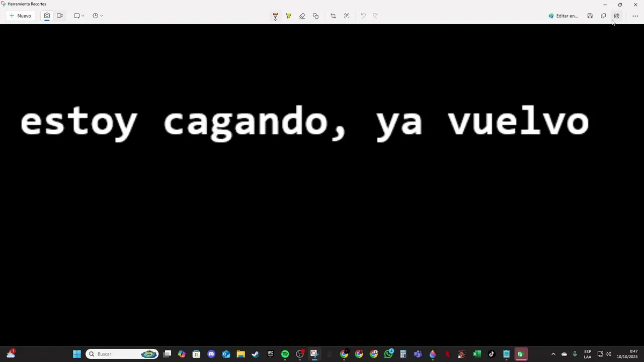Screen dimensions: 644x362
Task: Open the shapes tool
Action: (x=316, y=16)
